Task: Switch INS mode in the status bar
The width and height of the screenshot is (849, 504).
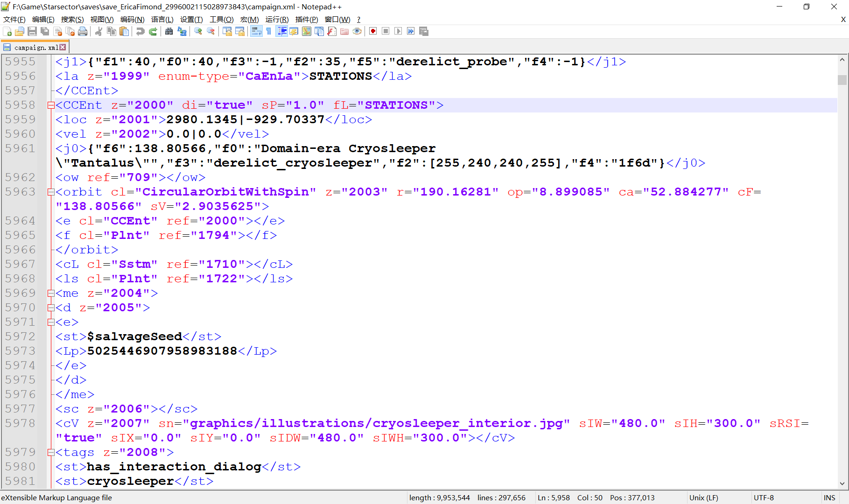Action: pyautogui.click(x=830, y=497)
